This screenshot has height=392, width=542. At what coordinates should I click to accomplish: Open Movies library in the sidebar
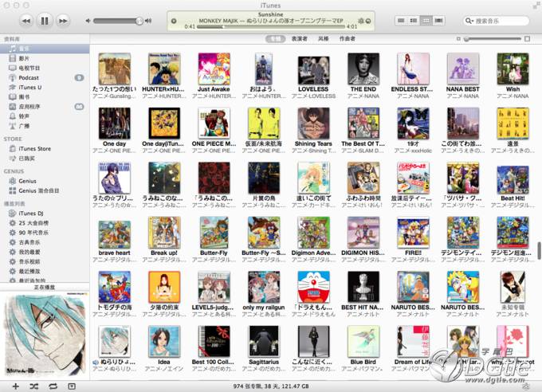coord(45,58)
